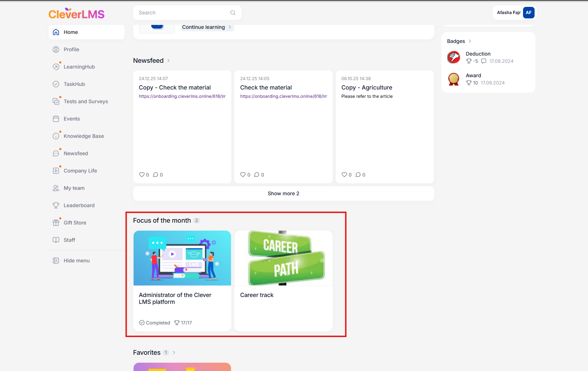This screenshot has height=371, width=588.
Task: Open the Career track course thumbnail
Action: (284, 258)
